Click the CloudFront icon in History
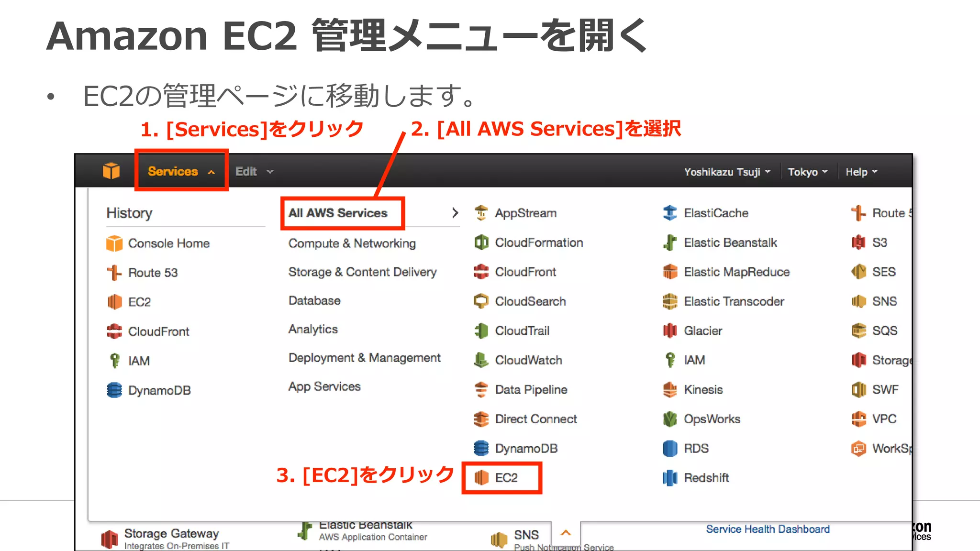Image resolution: width=980 pixels, height=551 pixels. (114, 331)
